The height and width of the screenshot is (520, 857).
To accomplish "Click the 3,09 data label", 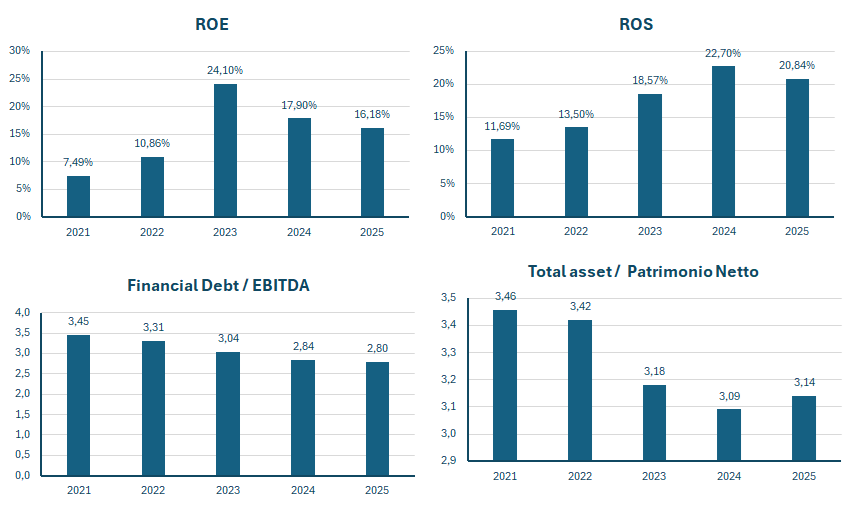I will (730, 396).
